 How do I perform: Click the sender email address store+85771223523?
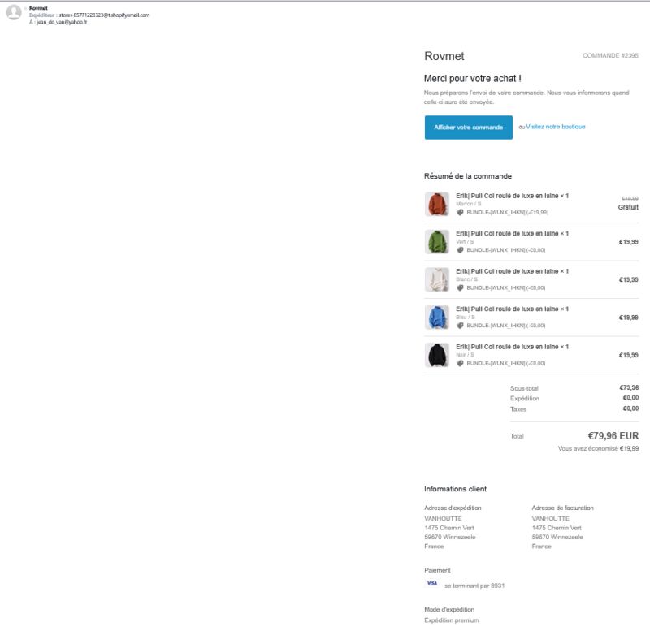[104, 15]
